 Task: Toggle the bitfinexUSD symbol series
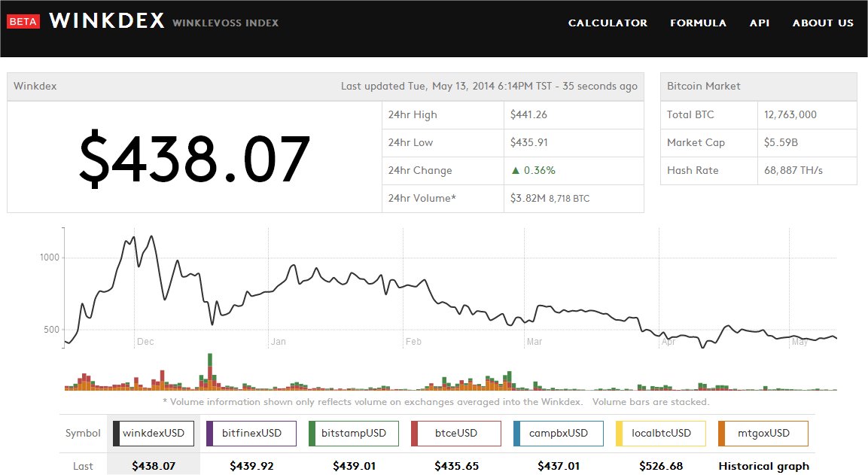[x=251, y=433]
